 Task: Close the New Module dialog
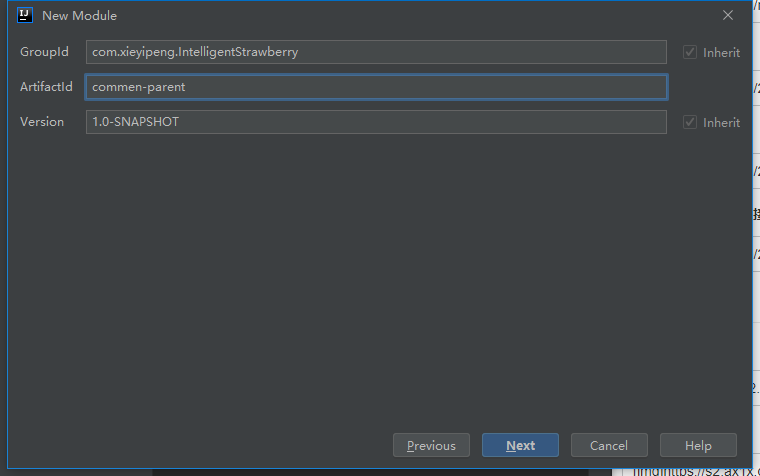pyautogui.click(x=728, y=15)
